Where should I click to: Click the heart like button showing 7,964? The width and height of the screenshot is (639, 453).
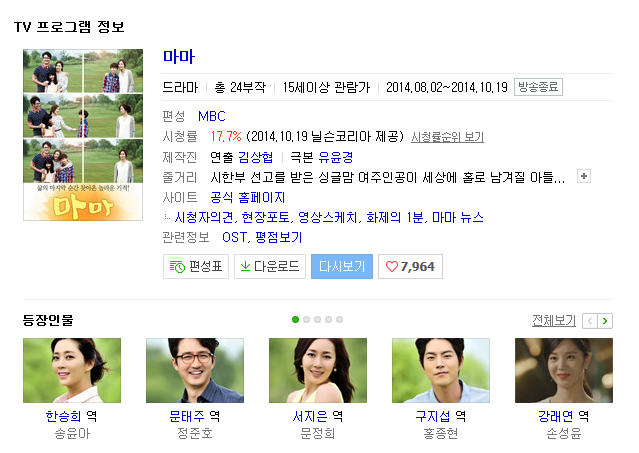pos(410,266)
